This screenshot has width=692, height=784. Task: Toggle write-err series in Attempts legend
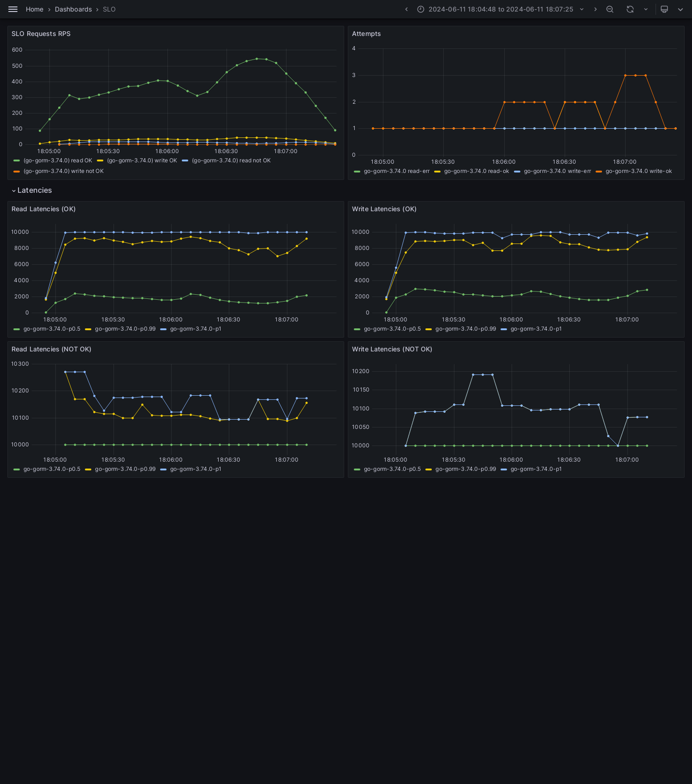tap(557, 171)
